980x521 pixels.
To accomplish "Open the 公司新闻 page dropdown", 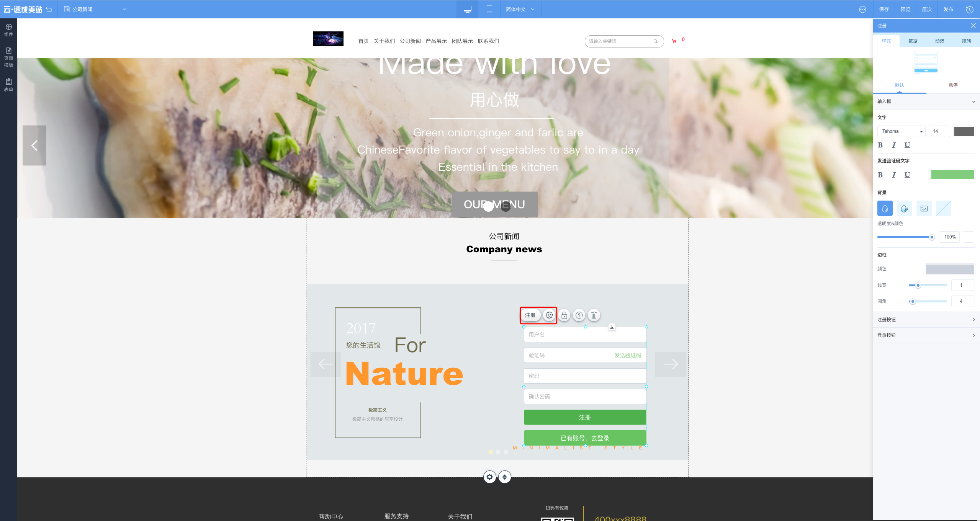I will tap(95, 9).
